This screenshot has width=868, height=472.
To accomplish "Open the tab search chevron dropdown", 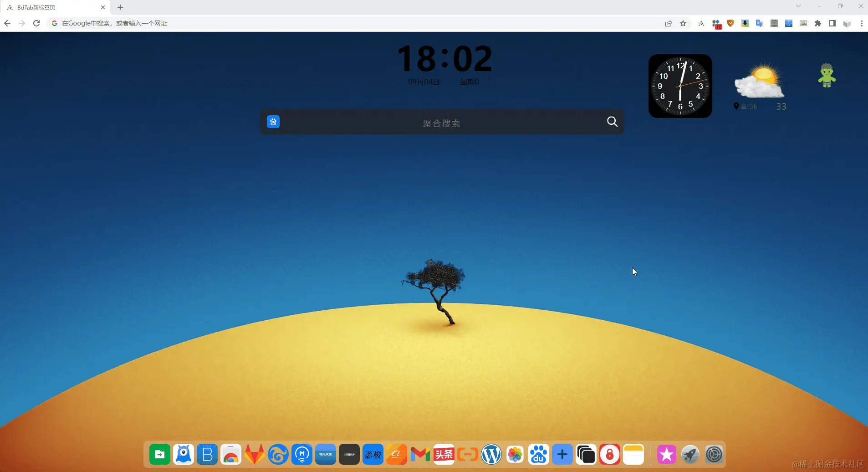I will 798,6.
